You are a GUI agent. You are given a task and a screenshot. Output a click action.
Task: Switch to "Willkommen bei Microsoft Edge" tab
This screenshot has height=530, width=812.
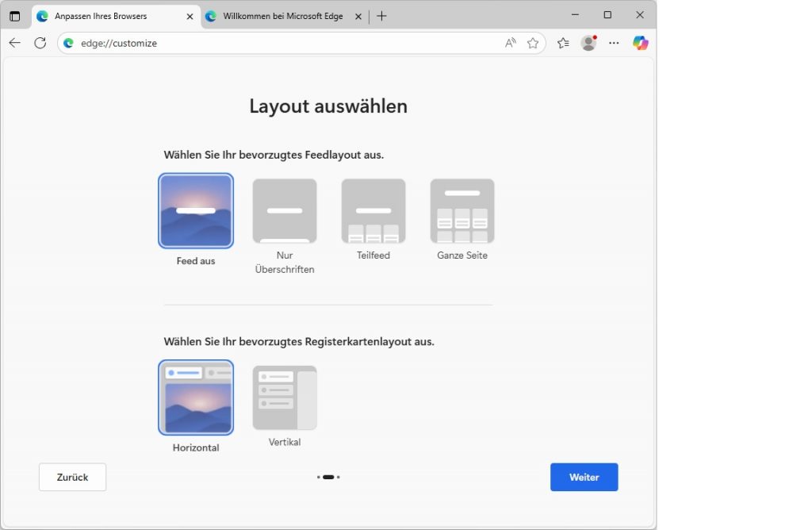pos(282,16)
